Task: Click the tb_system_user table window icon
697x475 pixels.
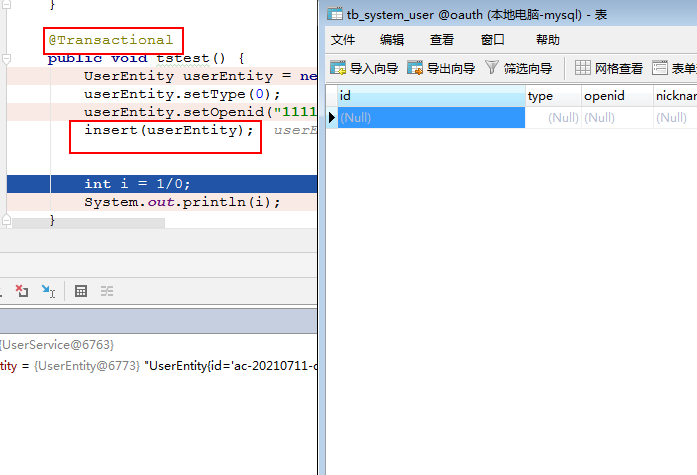Action: [335, 14]
